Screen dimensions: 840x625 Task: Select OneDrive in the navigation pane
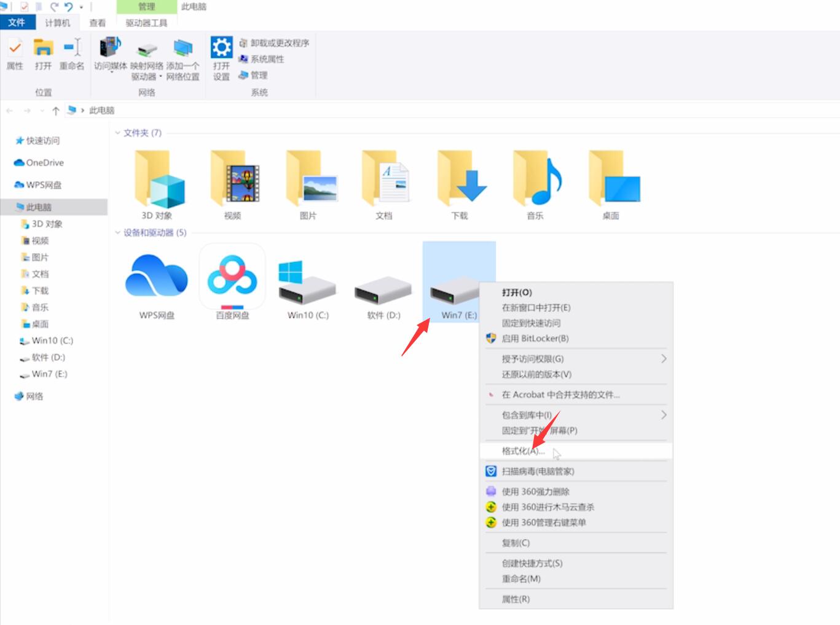click(39, 163)
